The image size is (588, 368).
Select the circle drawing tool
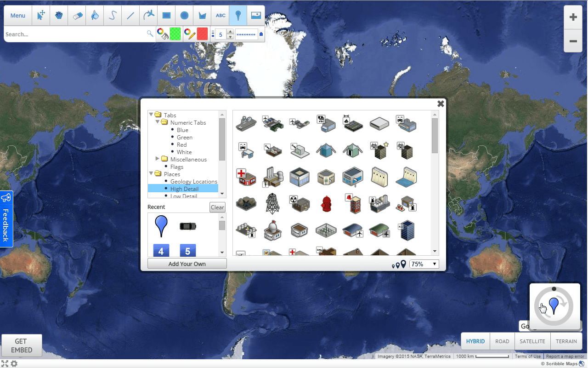coord(184,15)
